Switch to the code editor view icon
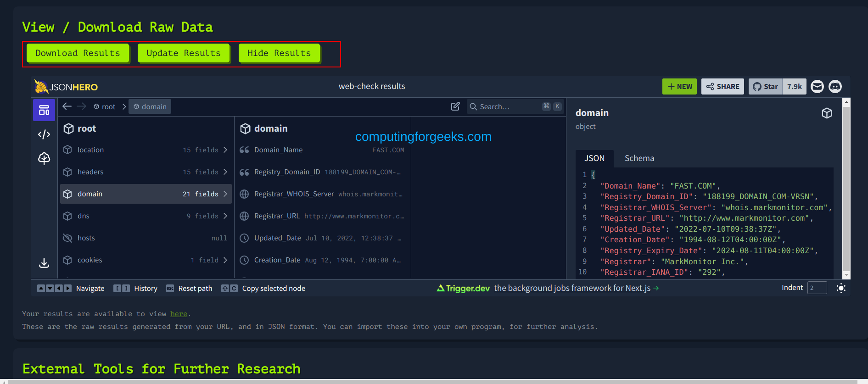Image resolution: width=868 pixels, height=384 pixels. (44, 134)
